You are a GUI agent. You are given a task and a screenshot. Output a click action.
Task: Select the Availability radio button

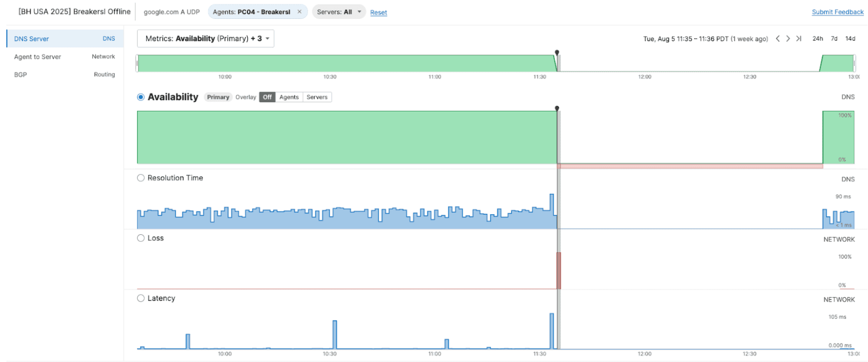pyautogui.click(x=141, y=97)
